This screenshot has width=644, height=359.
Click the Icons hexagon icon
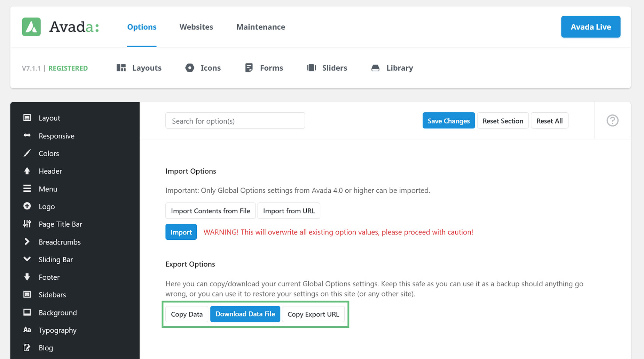[x=190, y=68]
